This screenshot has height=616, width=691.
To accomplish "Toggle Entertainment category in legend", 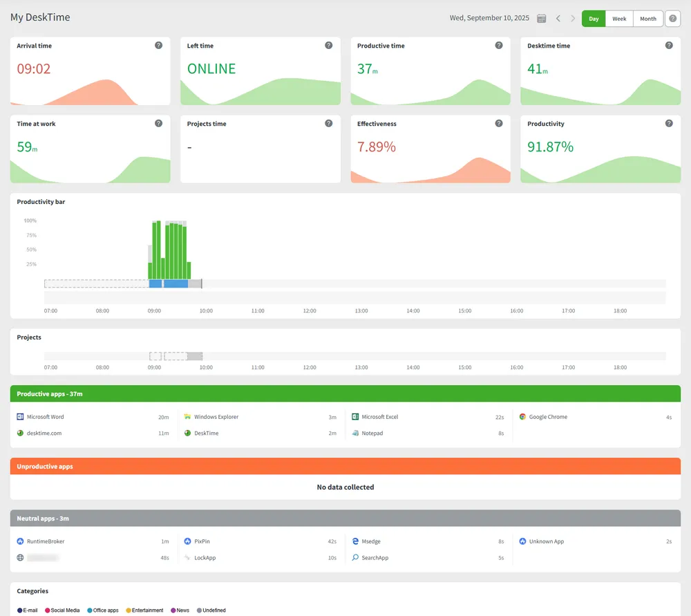I will pos(129,610).
